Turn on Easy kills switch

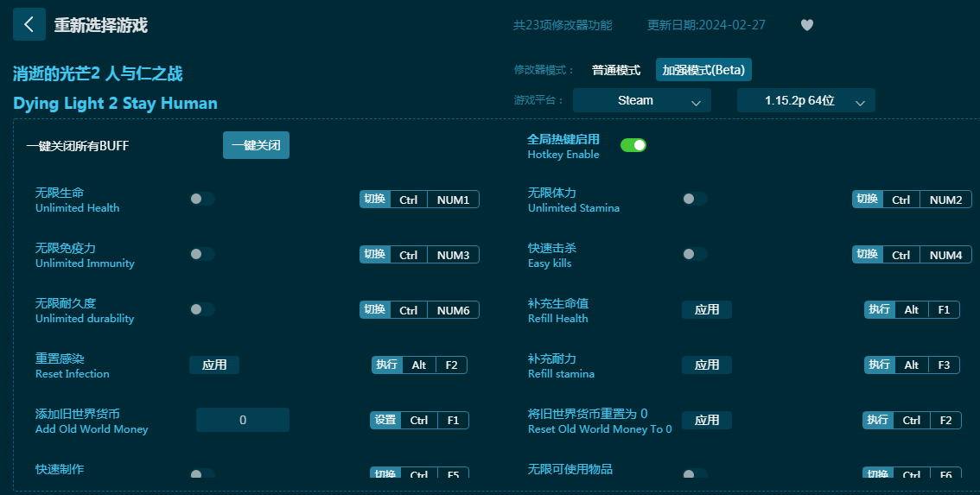pos(694,254)
